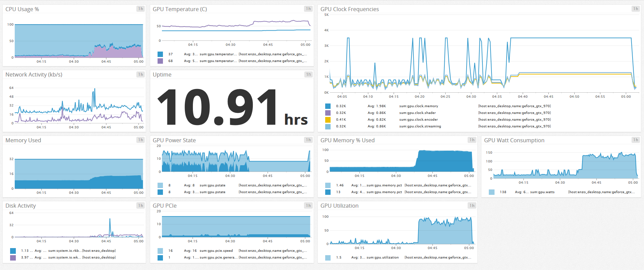Click the CPU Usage % widget title

pyautogui.click(x=22, y=9)
